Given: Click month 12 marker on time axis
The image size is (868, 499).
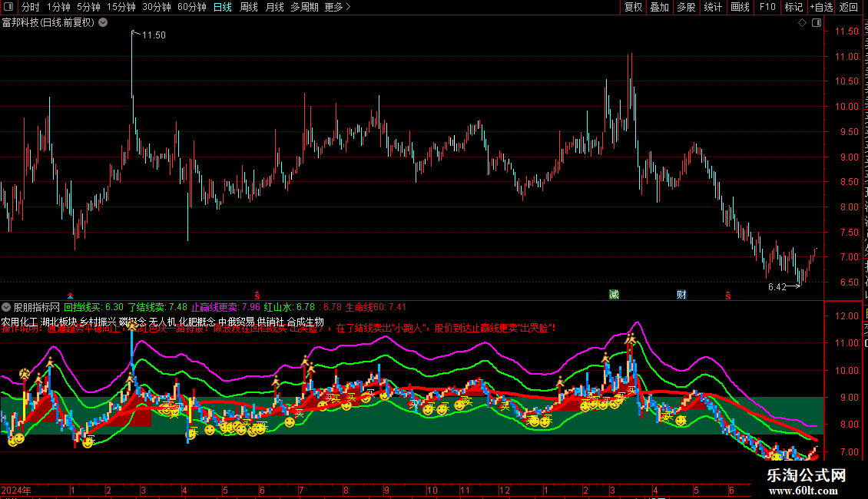Looking at the screenshot, I should 505,490.
